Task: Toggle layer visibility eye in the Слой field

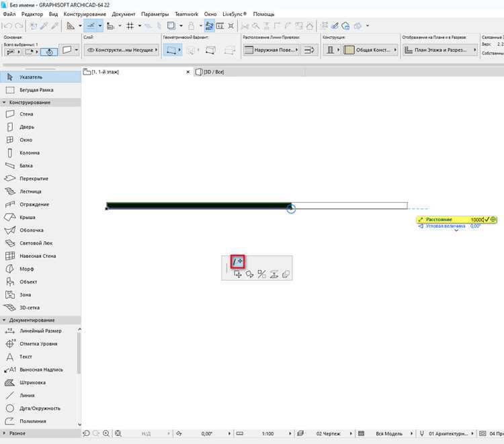Action: coord(91,50)
